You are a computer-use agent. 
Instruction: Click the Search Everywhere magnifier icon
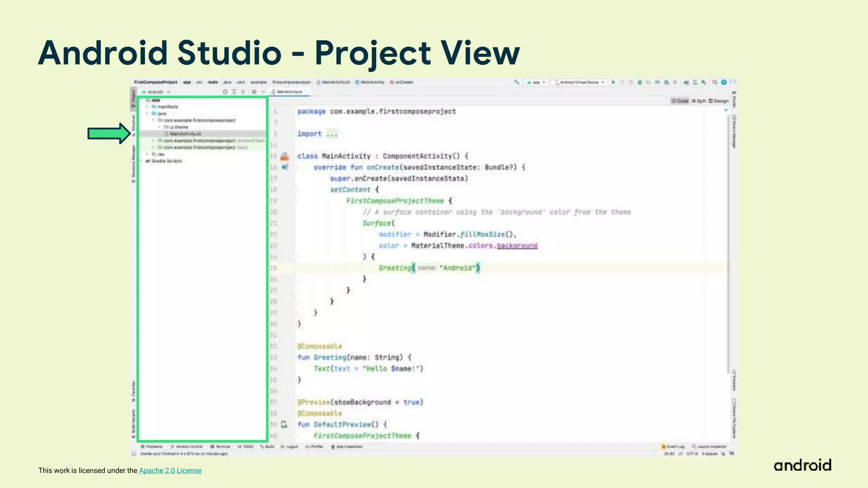click(715, 82)
